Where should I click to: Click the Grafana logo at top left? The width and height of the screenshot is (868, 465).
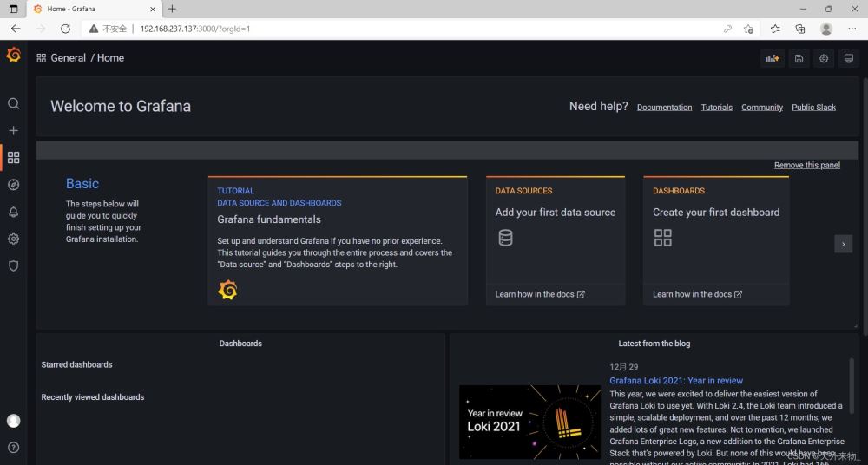(13, 56)
